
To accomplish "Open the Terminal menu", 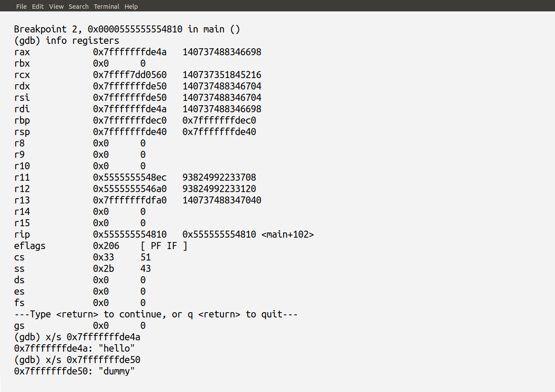I will coord(107,7).
